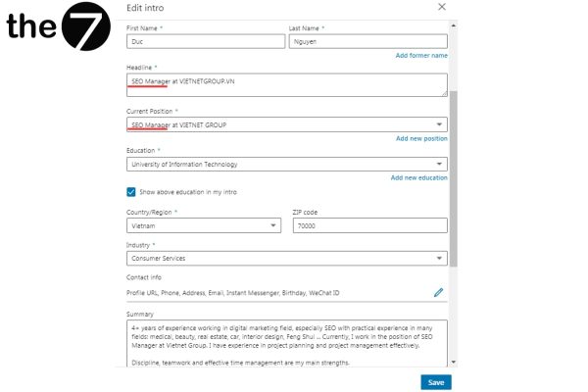
Task: Select the ZIP code field
Action: [x=369, y=225]
